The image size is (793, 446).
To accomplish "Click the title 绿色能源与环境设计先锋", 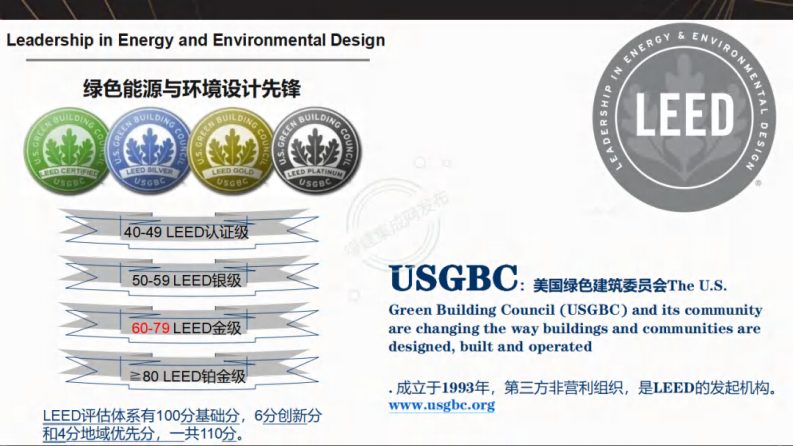I will coord(192,89).
